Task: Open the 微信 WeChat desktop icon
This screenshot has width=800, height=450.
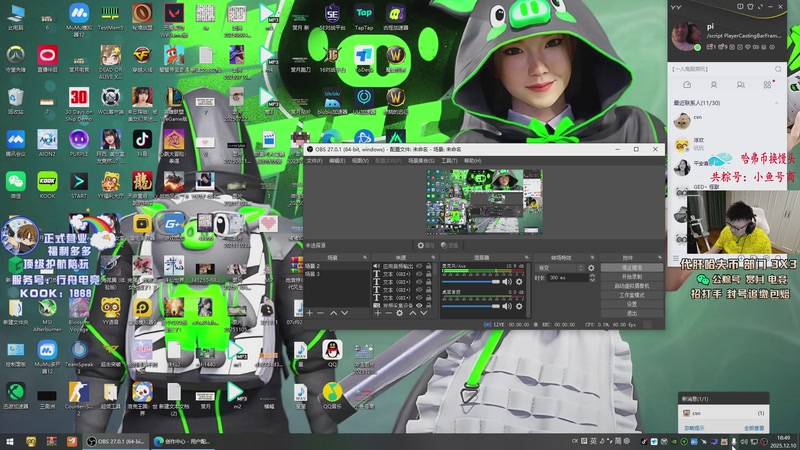Action: tap(16, 185)
